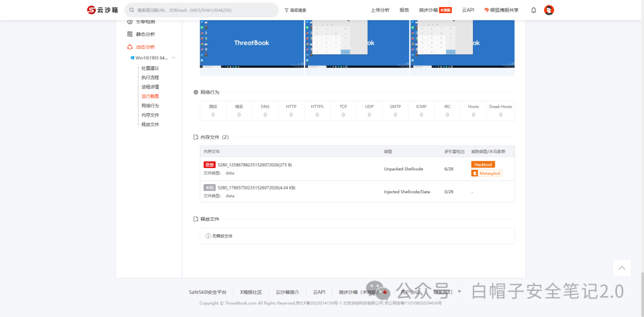The width and height of the screenshot is (644, 317).
Task: Click the search magnifier icon
Action: 131,10
